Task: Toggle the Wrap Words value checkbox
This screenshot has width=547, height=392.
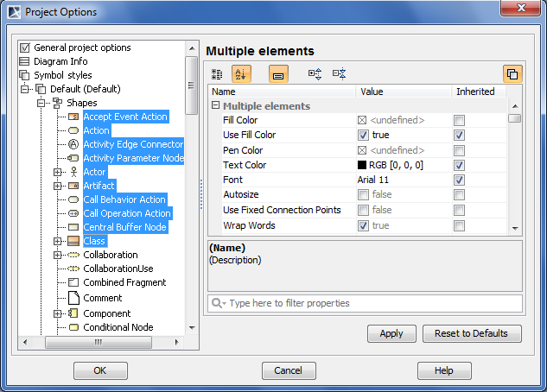Action: (x=363, y=226)
